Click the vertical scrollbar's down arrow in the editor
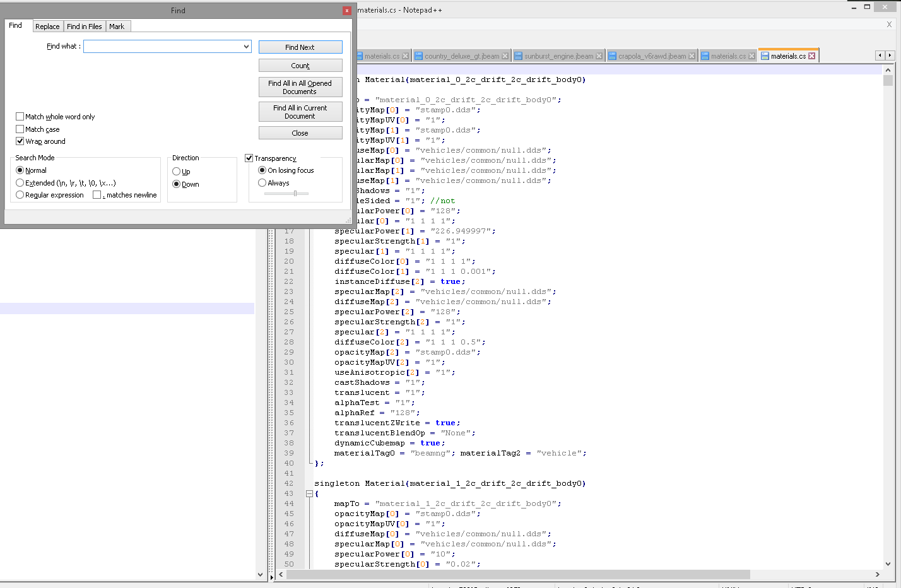Viewport: 901px width, 588px height. point(888,564)
